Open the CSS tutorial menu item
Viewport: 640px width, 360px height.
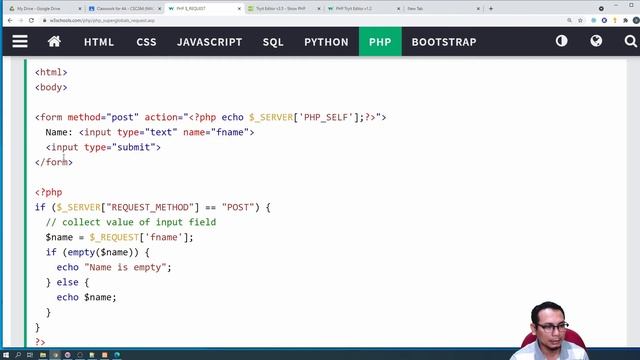[147, 42]
